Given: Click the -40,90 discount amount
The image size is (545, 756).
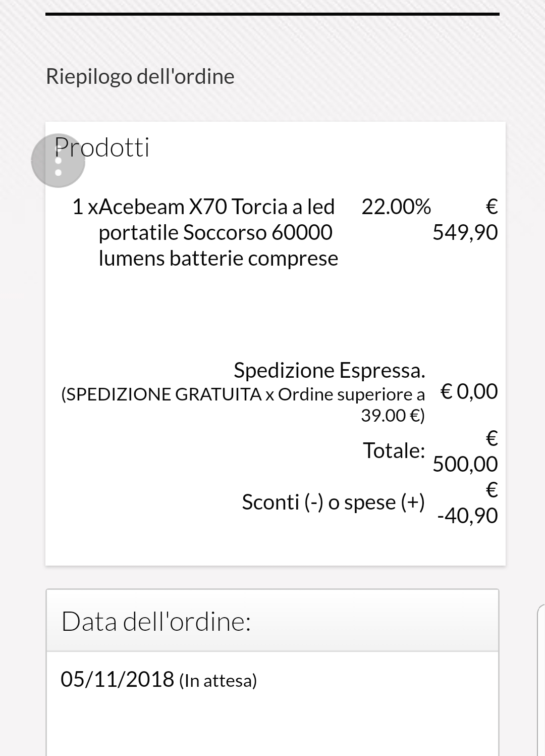Looking at the screenshot, I should (467, 516).
